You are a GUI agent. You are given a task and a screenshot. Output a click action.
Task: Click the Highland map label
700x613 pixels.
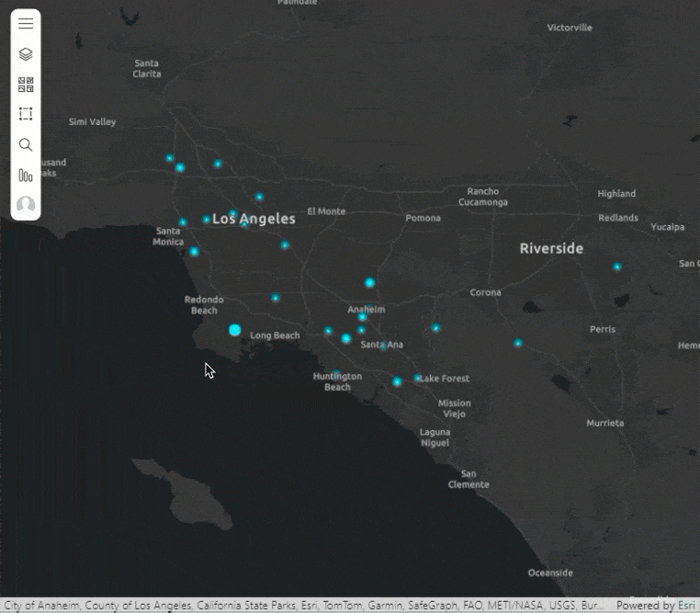point(616,194)
